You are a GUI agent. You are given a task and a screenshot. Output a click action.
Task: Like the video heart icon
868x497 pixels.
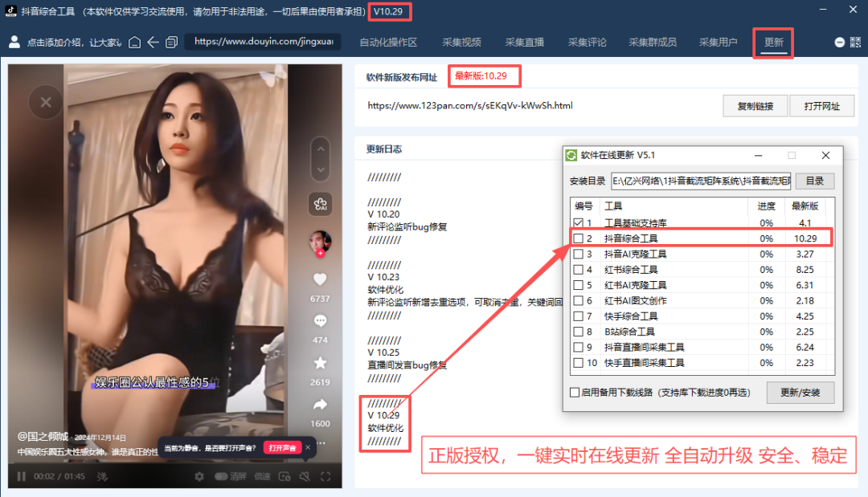click(x=320, y=279)
